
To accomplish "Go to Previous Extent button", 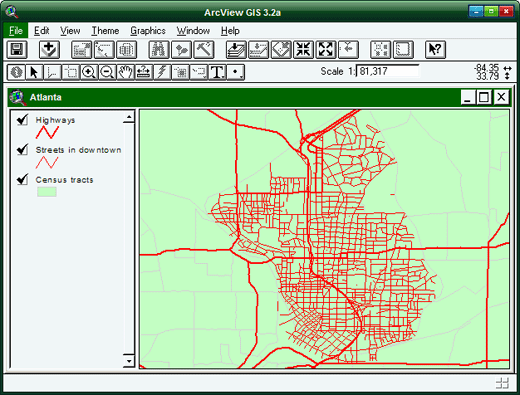I will tap(348, 50).
